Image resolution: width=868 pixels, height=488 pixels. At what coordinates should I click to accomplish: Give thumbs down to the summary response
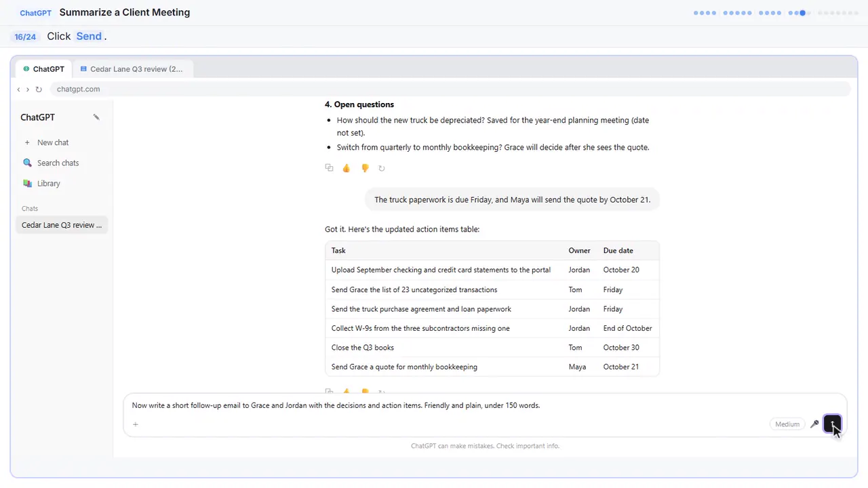365,168
